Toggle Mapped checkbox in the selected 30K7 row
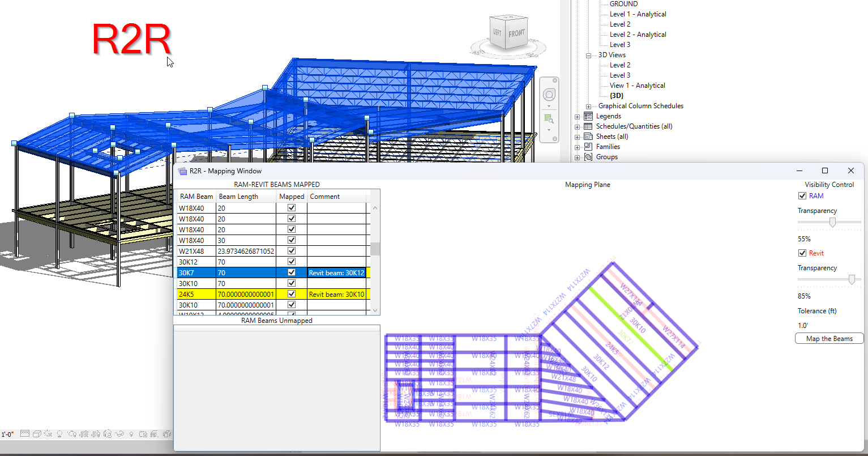Screen dimensions: 868x456 pos(292,272)
